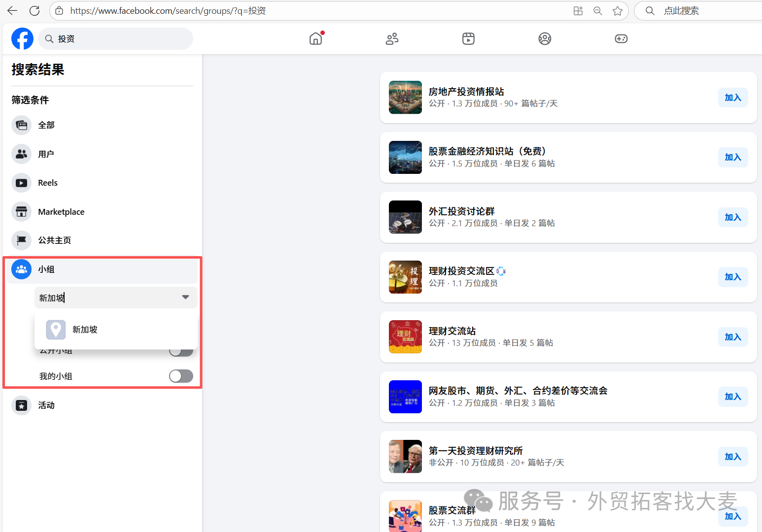Open the 第一天投资理财研究所 group title

pos(476,451)
